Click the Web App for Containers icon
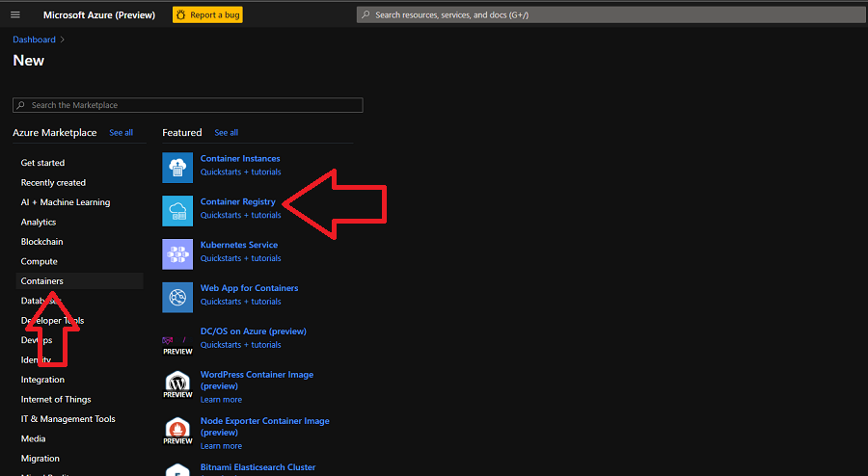The height and width of the screenshot is (476, 868). [177, 297]
